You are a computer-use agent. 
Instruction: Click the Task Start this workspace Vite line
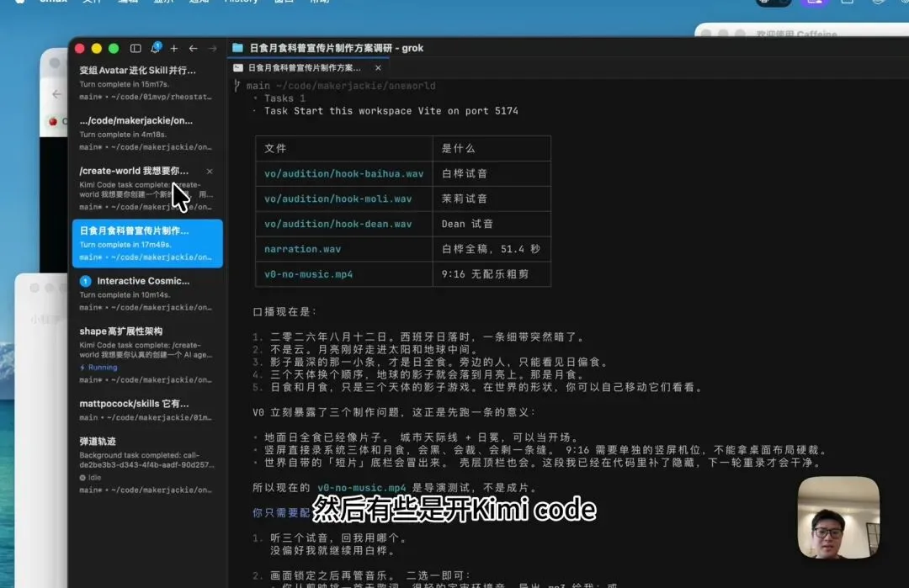[x=391, y=111]
